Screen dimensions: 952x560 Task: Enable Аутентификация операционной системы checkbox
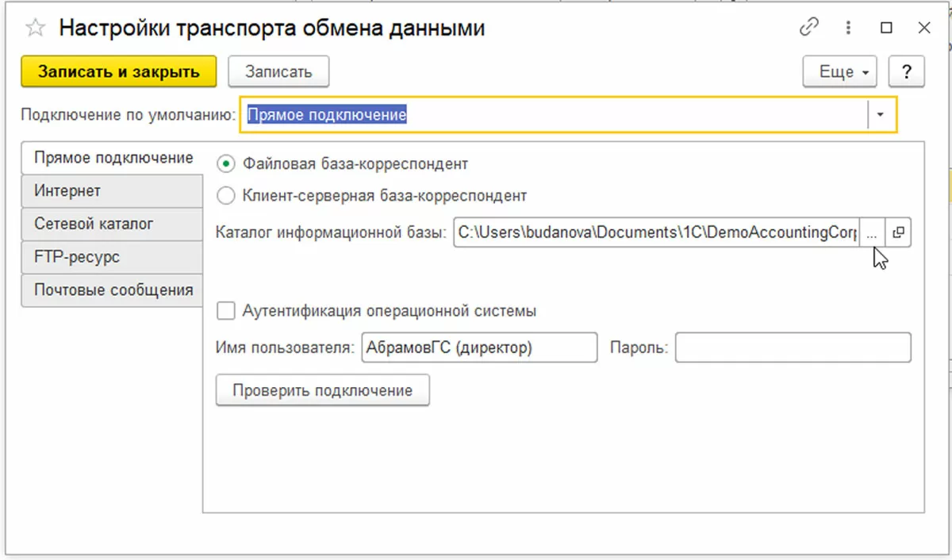tap(227, 311)
